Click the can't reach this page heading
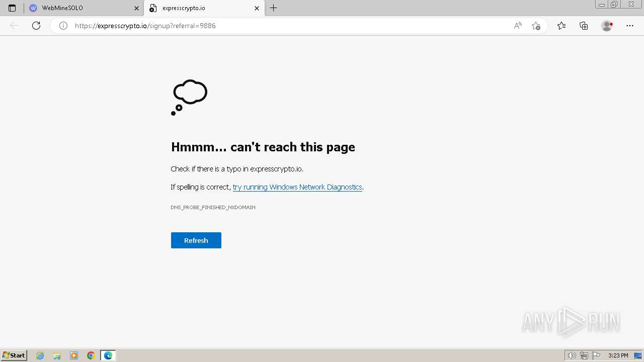The image size is (644, 362). point(263,147)
